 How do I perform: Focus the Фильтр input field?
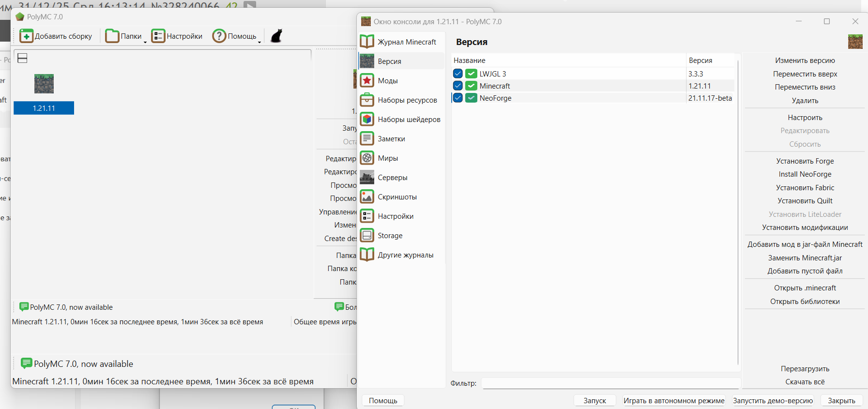pos(611,383)
